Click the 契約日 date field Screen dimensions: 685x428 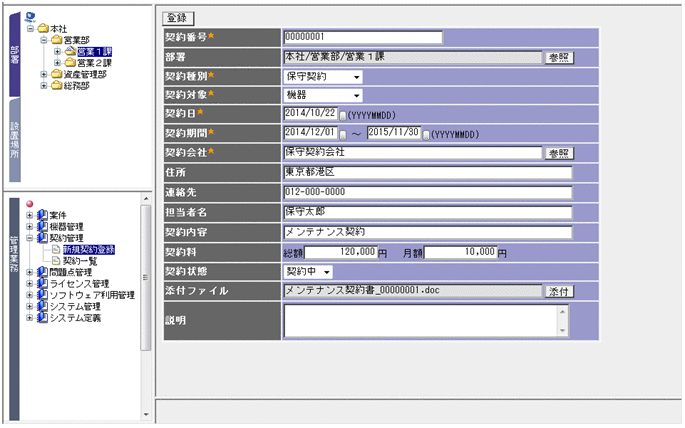pyautogui.click(x=311, y=114)
